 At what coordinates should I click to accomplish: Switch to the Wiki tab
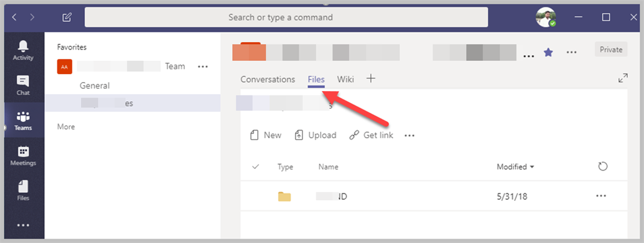click(345, 79)
